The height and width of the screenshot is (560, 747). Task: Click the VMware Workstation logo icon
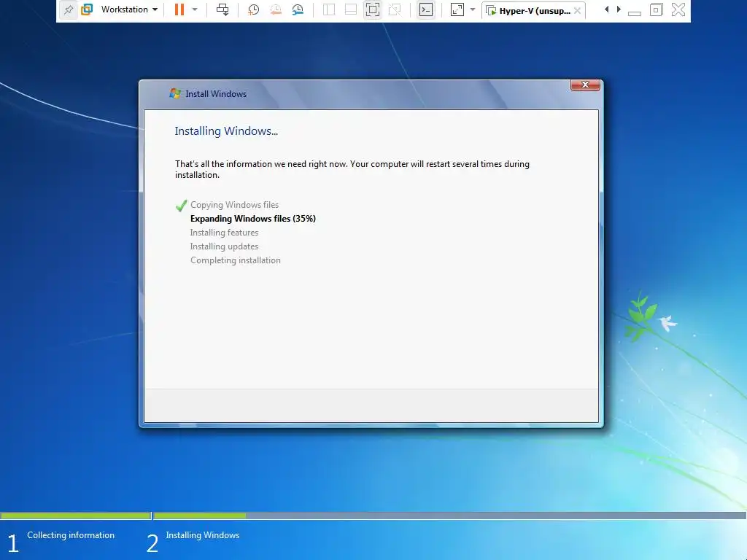[x=88, y=9]
